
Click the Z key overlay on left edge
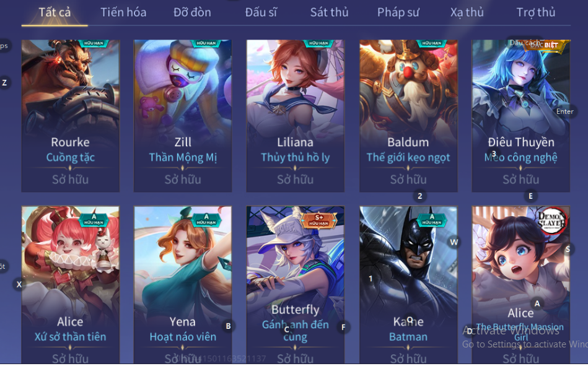click(x=4, y=82)
